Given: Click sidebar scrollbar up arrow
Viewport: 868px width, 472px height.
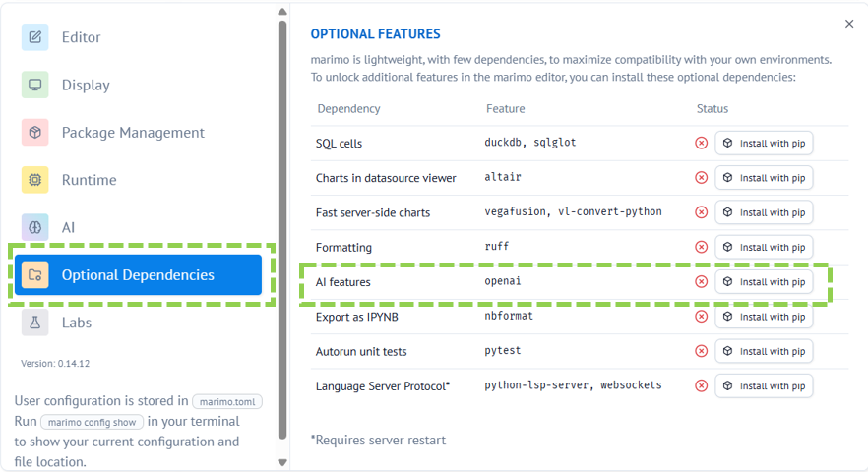Looking at the screenshot, I should [282, 12].
